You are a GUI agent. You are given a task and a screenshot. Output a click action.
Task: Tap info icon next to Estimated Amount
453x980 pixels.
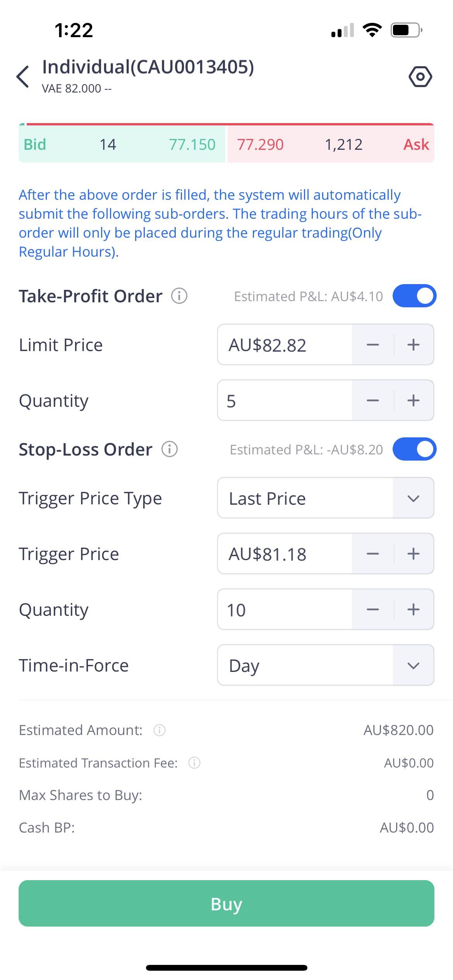[x=160, y=730]
